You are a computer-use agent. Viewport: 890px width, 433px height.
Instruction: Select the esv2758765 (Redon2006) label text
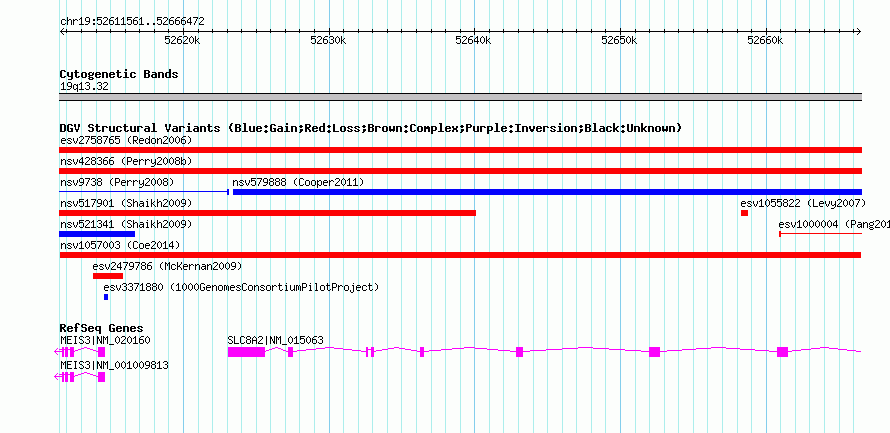tap(126, 140)
